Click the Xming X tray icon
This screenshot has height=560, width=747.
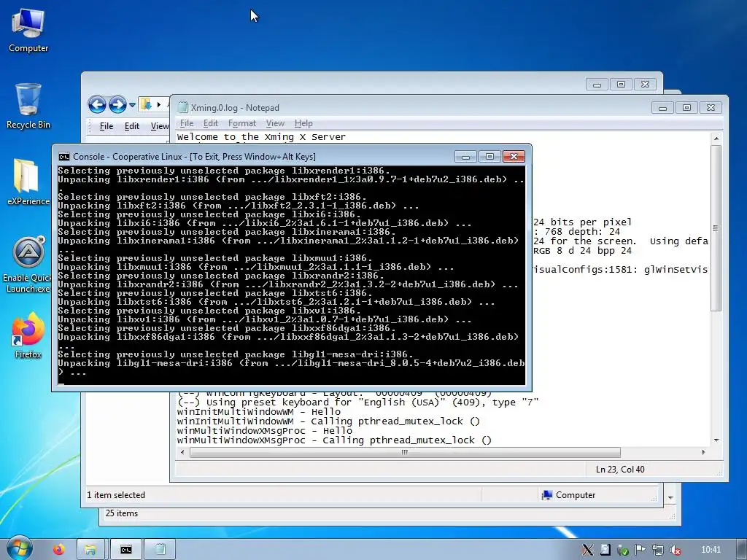tap(587, 550)
